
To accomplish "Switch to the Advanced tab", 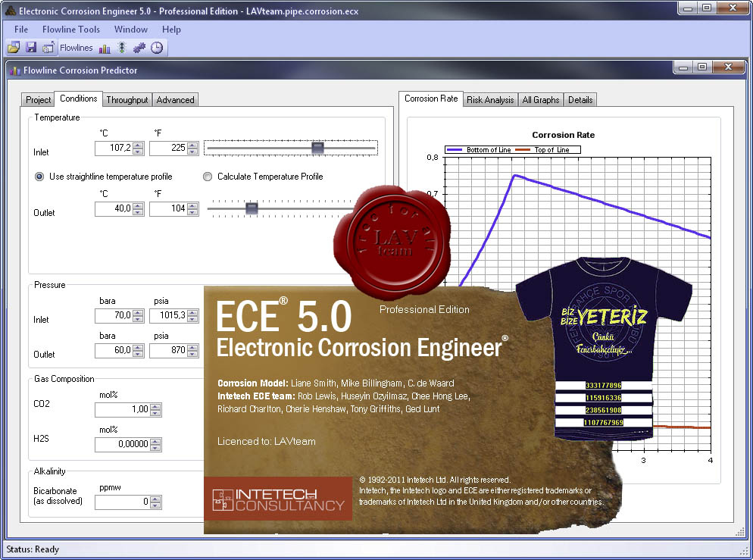I will coord(175,99).
